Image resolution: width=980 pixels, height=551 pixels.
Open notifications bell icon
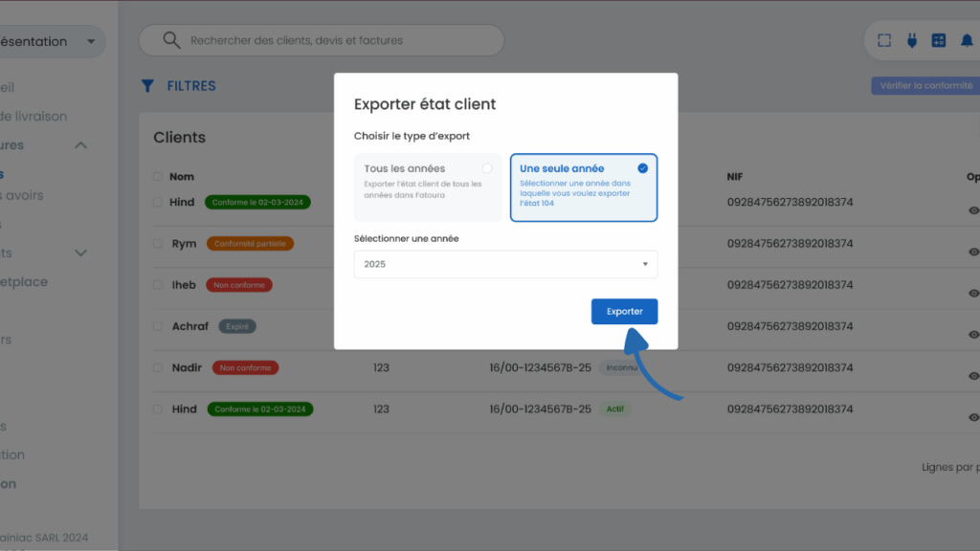[x=967, y=40]
